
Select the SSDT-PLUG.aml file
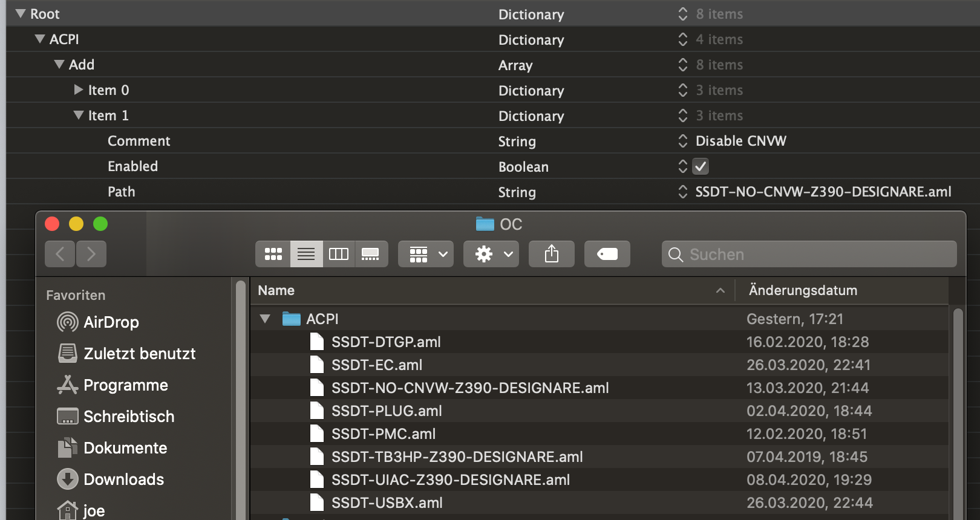[x=387, y=411]
